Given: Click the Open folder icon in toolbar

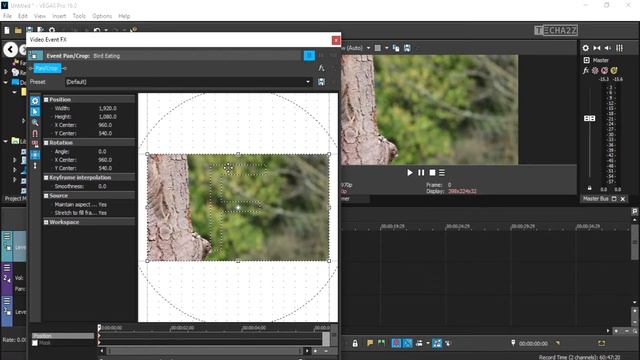Looking at the screenshot, I should 18,30.
